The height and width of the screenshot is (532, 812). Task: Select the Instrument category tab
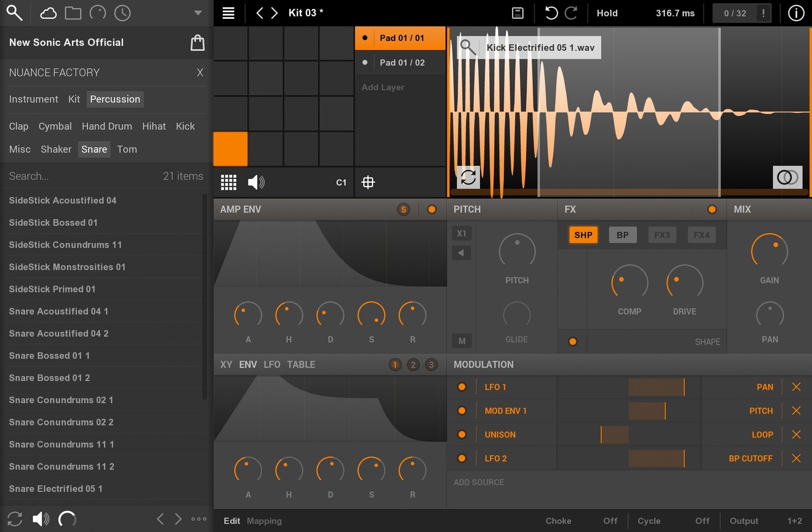[33, 99]
